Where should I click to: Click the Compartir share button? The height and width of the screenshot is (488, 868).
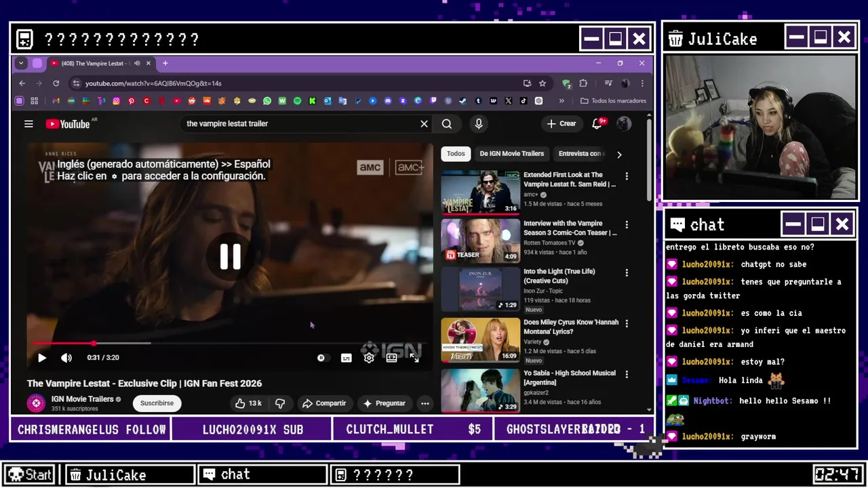(324, 403)
